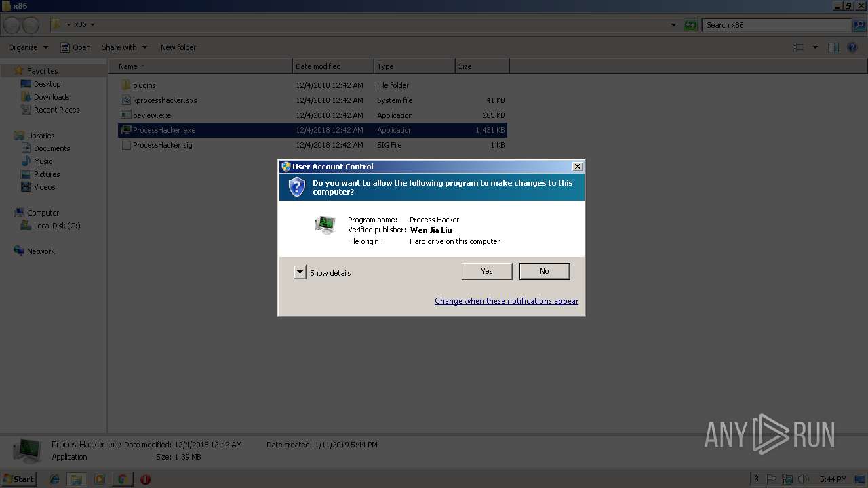Click Open in the Explorer toolbar
The image size is (868, 488).
tap(75, 47)
